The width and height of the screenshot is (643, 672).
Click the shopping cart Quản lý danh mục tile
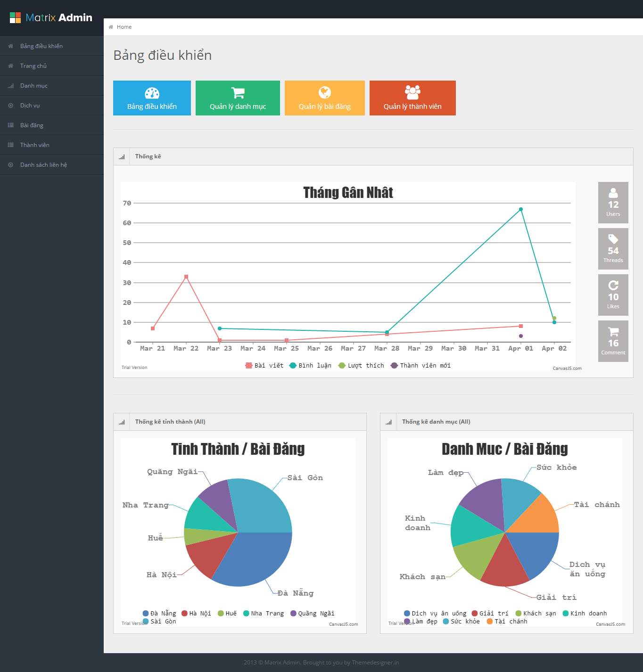[x=238, y=98]
